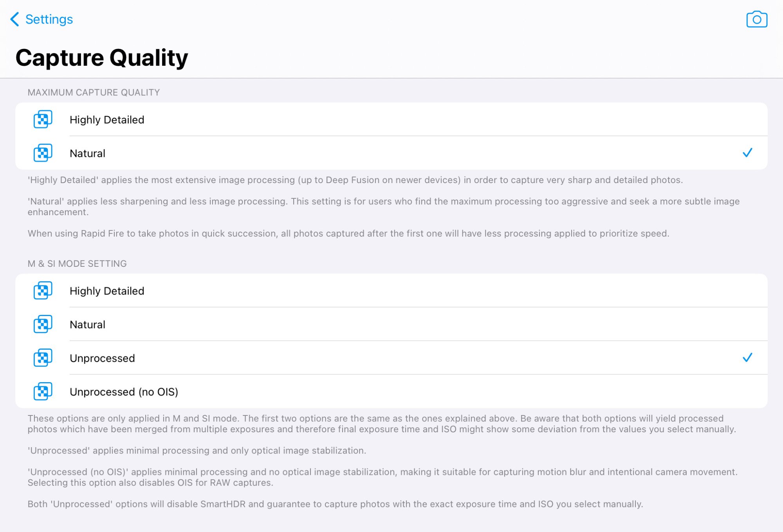The width and height of the screenshot is (783, 532).
Task: Click icon beside Highly Detailed in Maximum Capture Quality
Action: (43, 119)
